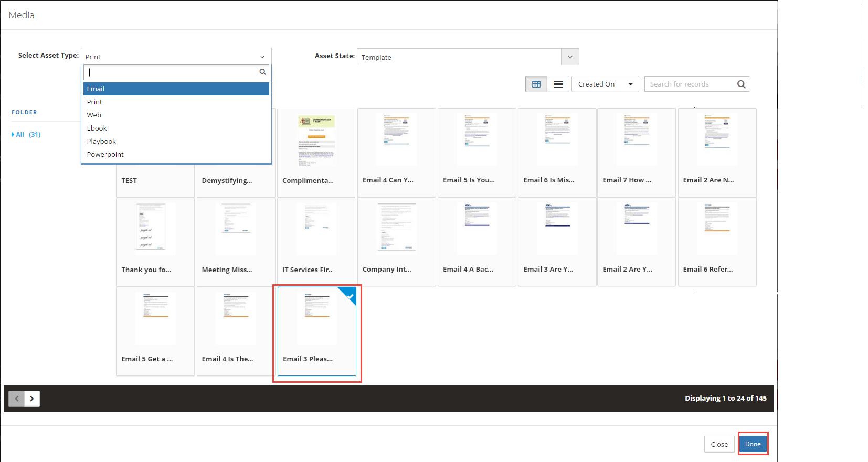868x462 pixels.
Task: Select Ebook option in asset type list
Action: (97, 128)
